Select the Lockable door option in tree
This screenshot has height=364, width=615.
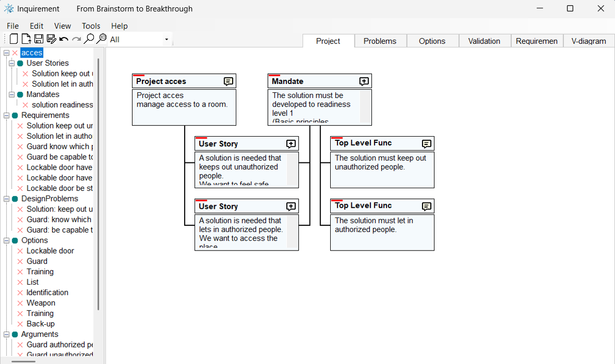50,251
